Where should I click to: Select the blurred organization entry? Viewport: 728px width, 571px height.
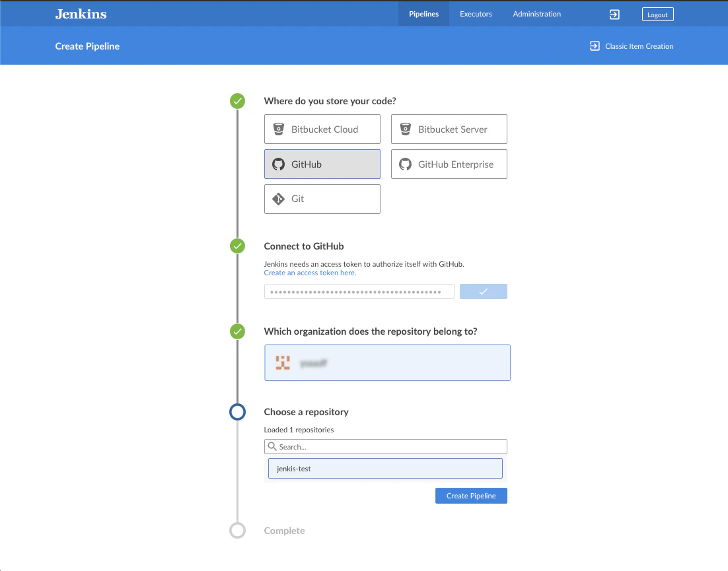point(387,362)
